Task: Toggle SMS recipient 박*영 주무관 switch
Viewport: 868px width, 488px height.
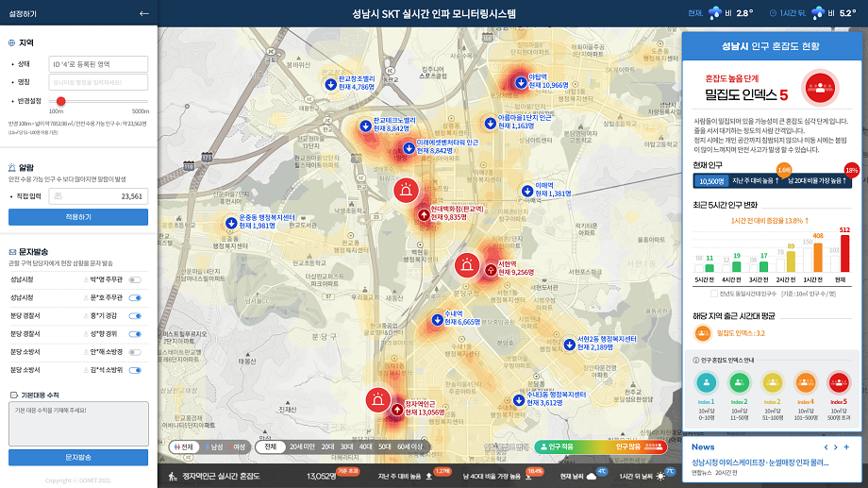Action: (x=135, y=279)
